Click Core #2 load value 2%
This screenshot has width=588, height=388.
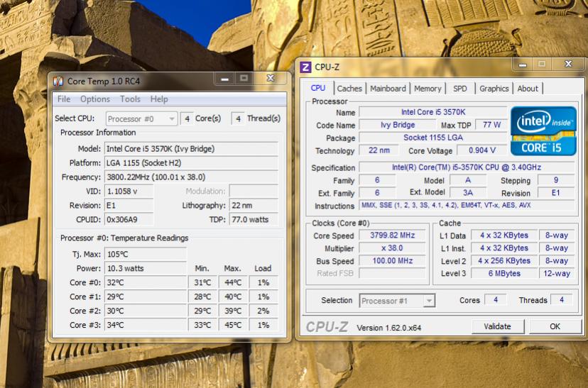263,311
